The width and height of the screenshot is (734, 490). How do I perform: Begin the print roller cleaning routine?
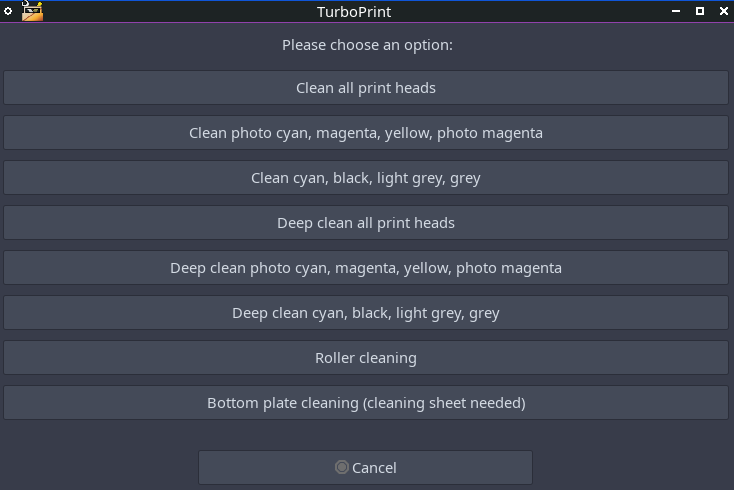366,358
